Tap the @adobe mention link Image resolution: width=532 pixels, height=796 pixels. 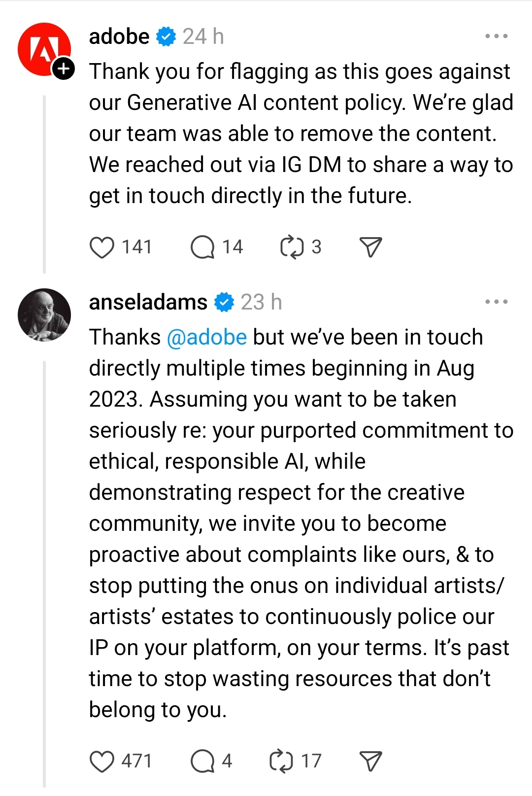click(x=207, y=338)
